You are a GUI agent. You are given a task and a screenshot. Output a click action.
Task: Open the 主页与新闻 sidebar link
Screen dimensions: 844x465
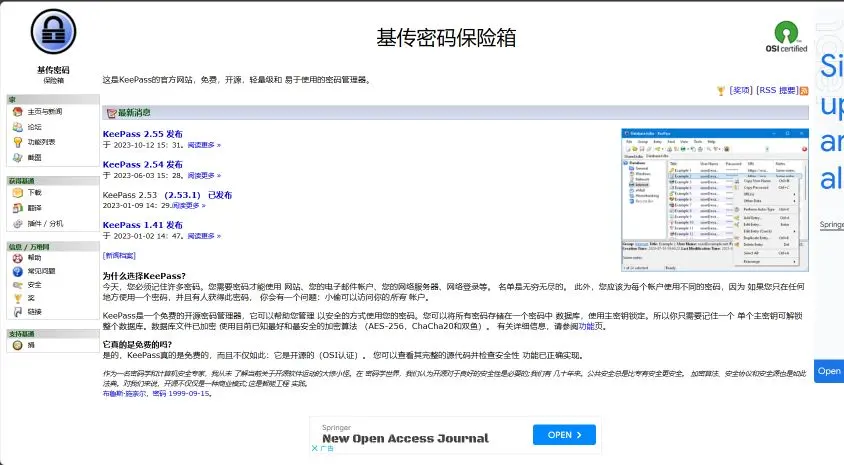click(45, 111)
